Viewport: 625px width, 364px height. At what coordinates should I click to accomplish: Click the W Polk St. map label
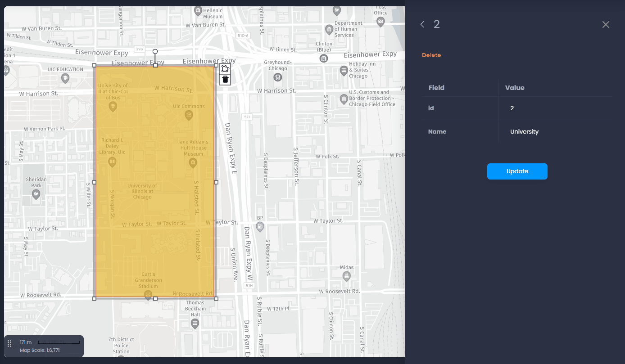point(327,157)
